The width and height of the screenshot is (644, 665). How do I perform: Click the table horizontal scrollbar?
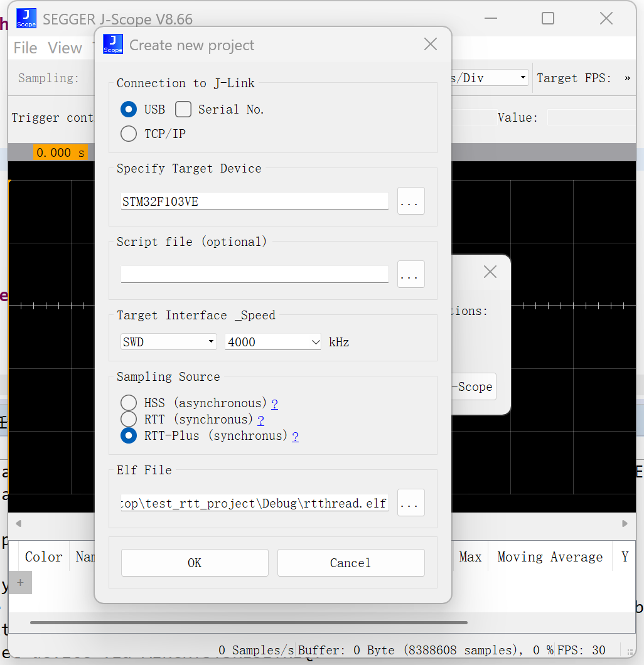pos(249,622)
